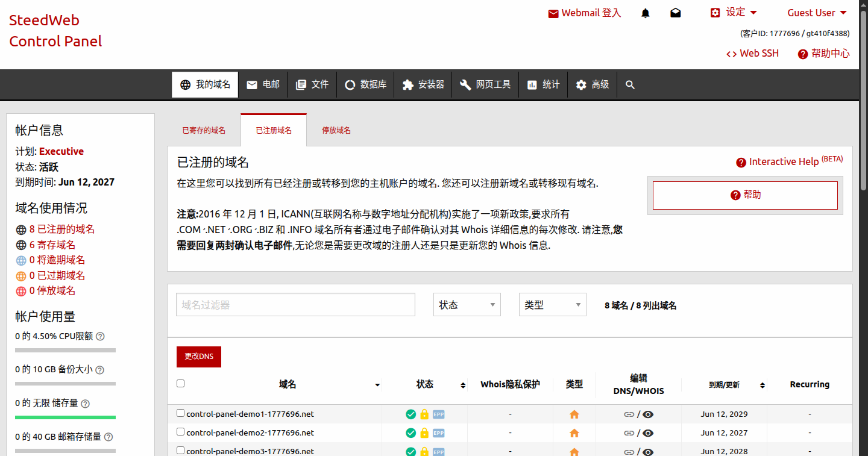Open the 状态 filter dropdown
The height and width of the screenshot is (456, 868).
point(467,305)
